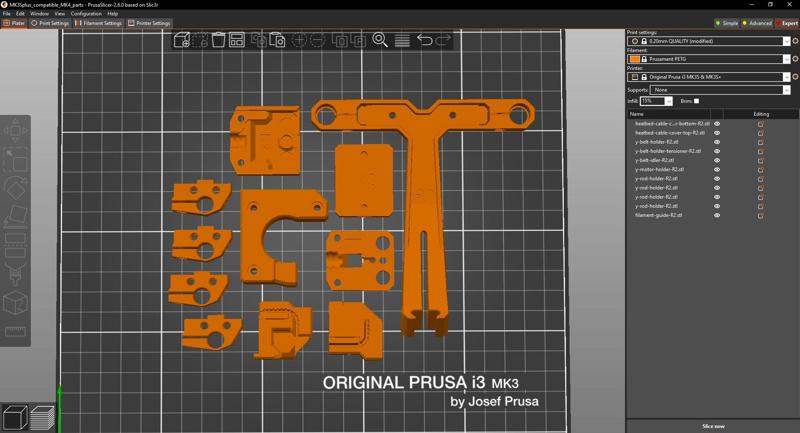Open the File menu

click(7, 14)
